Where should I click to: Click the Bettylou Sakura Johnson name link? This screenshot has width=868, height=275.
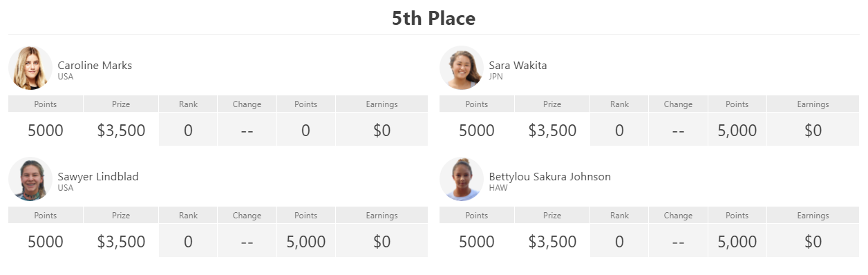click(550, 177)
